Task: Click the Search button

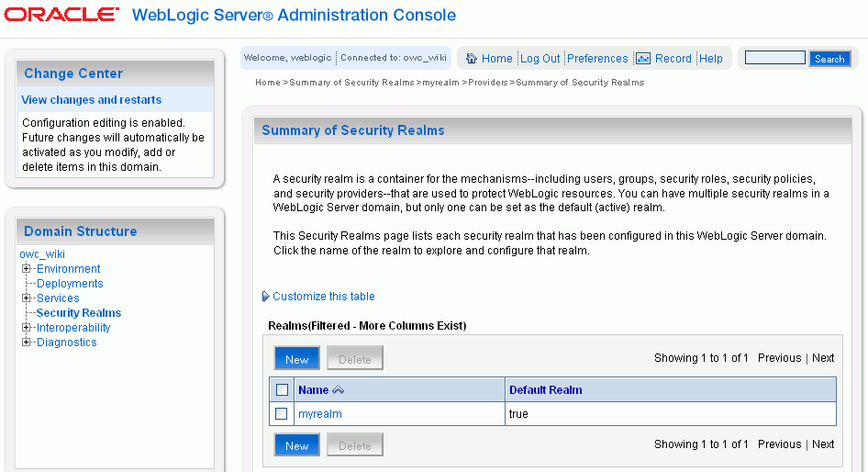Action: click(x=829, y=59)
